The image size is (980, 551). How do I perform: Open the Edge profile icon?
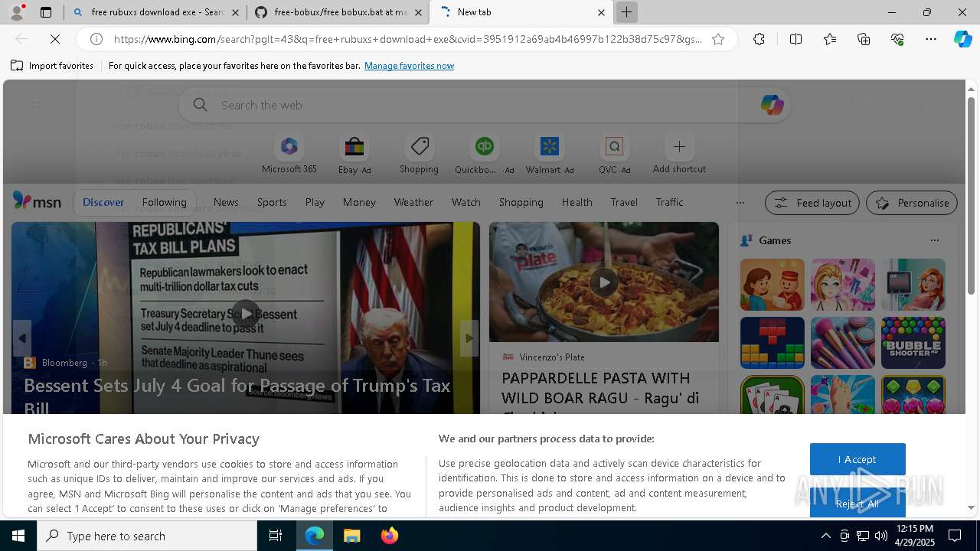16,12
